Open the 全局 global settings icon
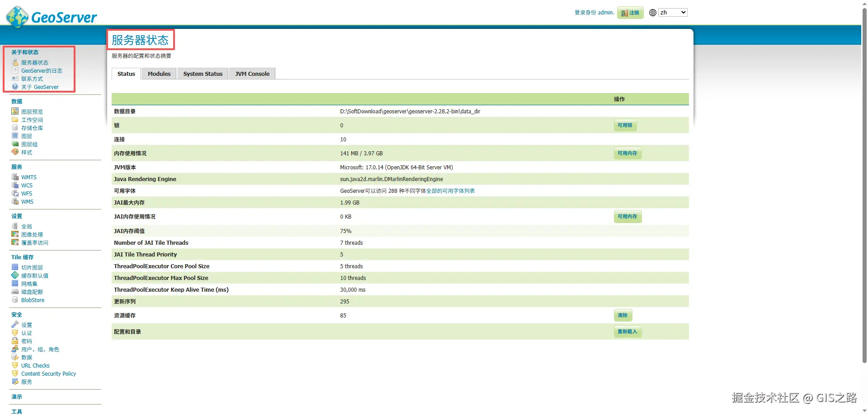 click(15, 226)
